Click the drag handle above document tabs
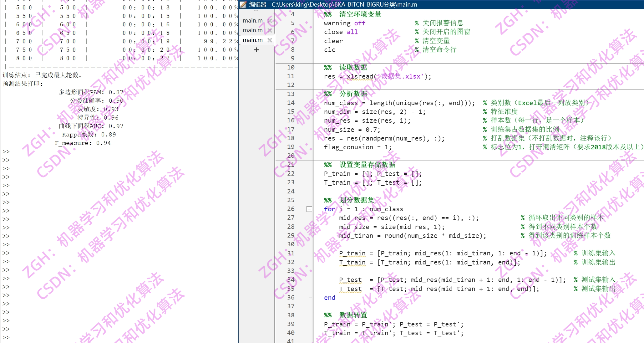This screenshot has height=343, width=644. (256, 11)
